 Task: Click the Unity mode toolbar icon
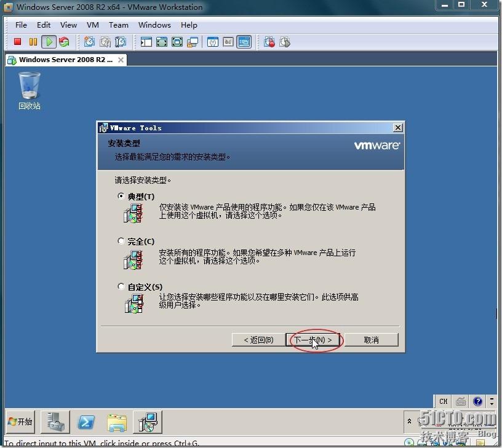click(x=193, y=42)
